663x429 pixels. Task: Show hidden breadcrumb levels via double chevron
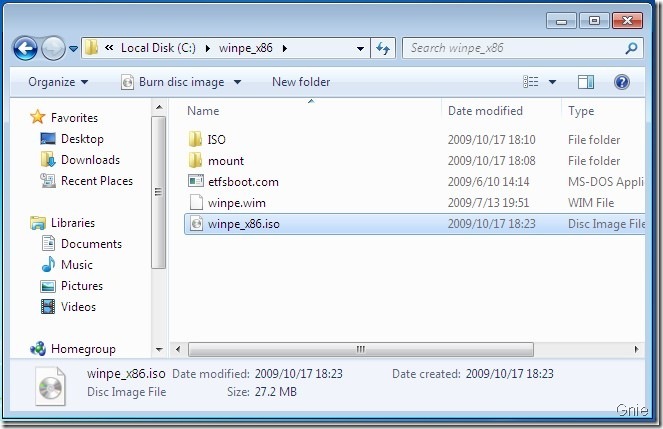point(109,48)
